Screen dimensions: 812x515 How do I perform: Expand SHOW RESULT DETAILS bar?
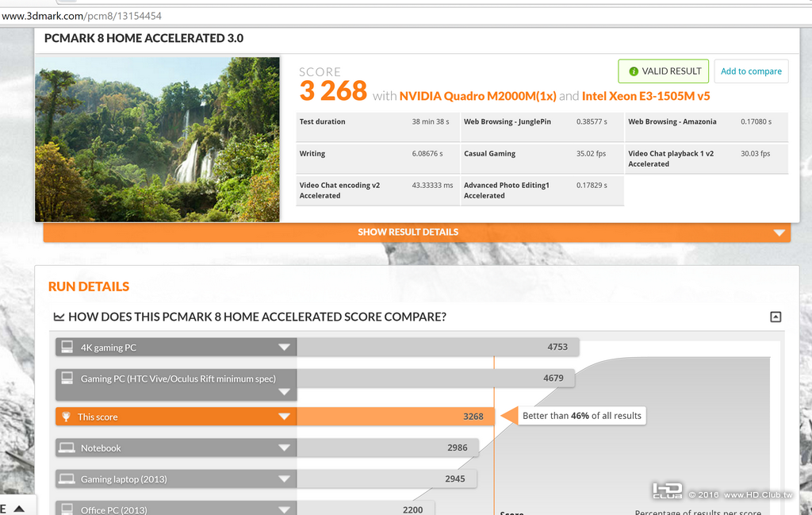[417, 233]
